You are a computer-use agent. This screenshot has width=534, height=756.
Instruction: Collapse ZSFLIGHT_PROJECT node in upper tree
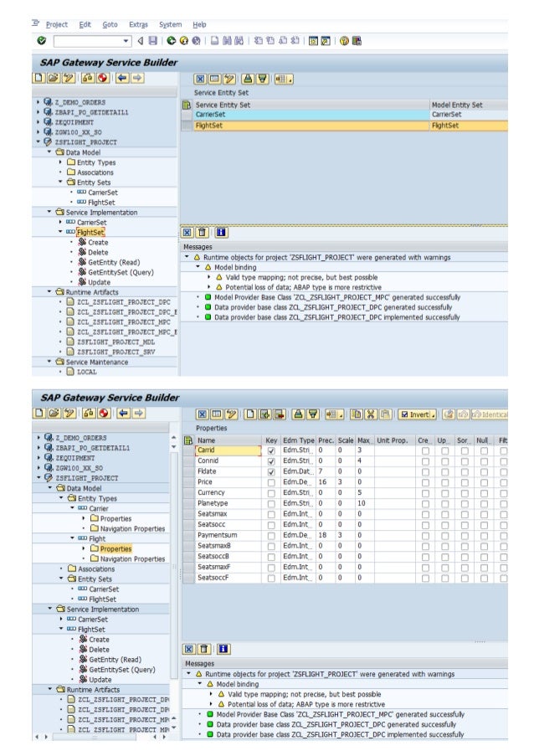click(x=38, y=141)
